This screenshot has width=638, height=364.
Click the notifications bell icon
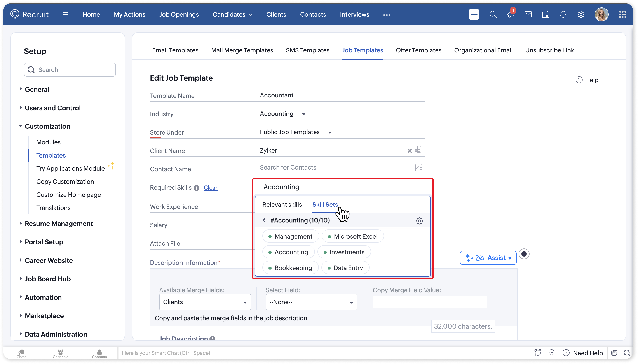click(x=563, y=14)
